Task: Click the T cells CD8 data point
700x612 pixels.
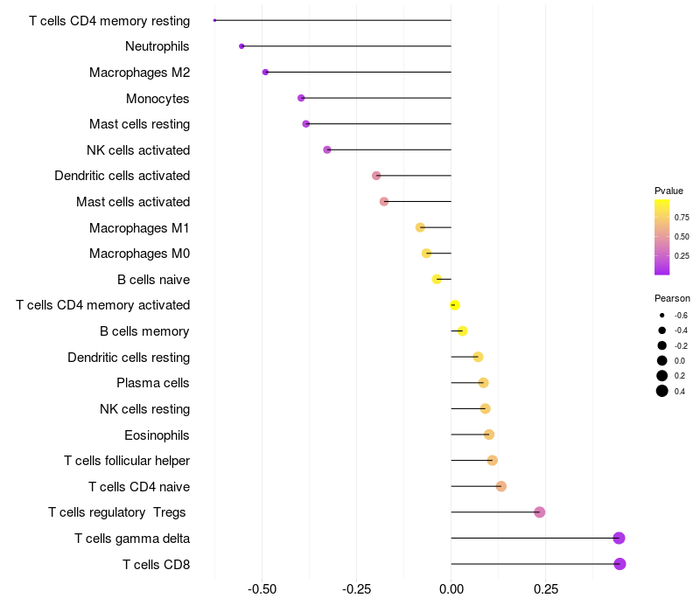Action: (x=619, y=564)
